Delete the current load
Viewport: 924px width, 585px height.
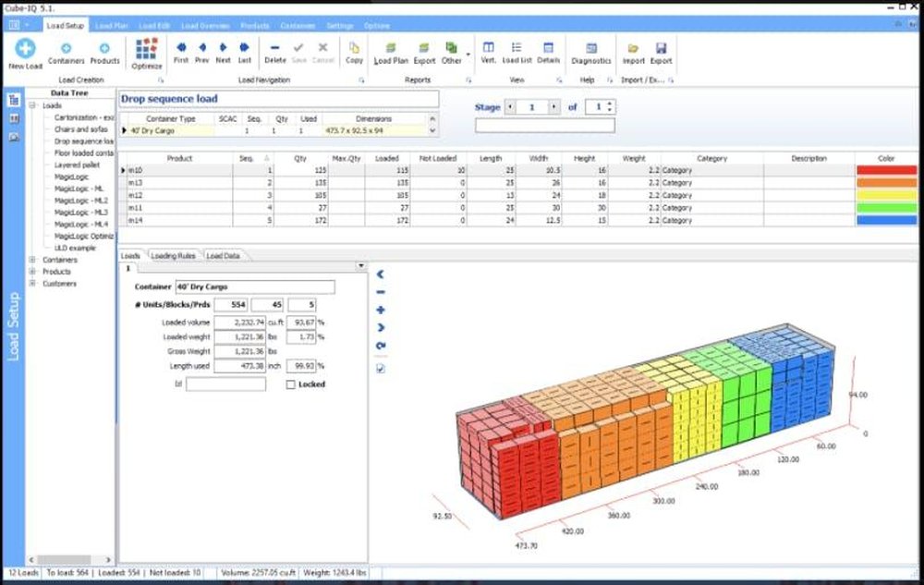(x=274, y=52)
